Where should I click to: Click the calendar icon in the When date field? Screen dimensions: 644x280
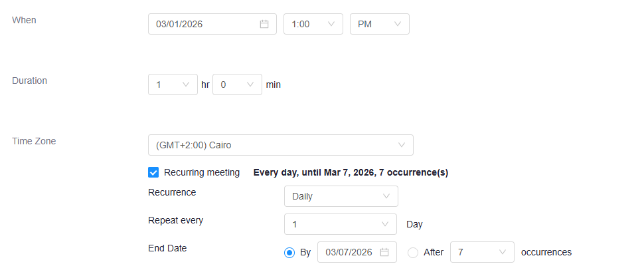pos(264,24)
